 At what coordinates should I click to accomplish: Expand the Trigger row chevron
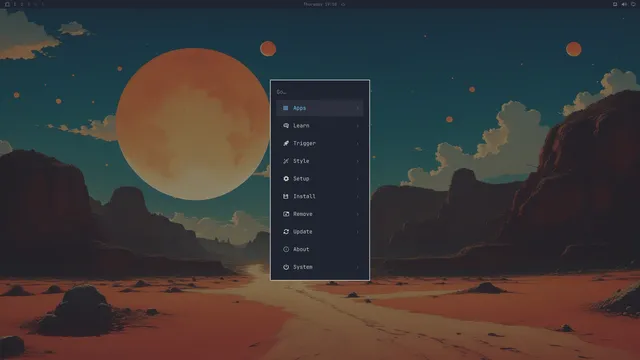(x=358, y=143)
